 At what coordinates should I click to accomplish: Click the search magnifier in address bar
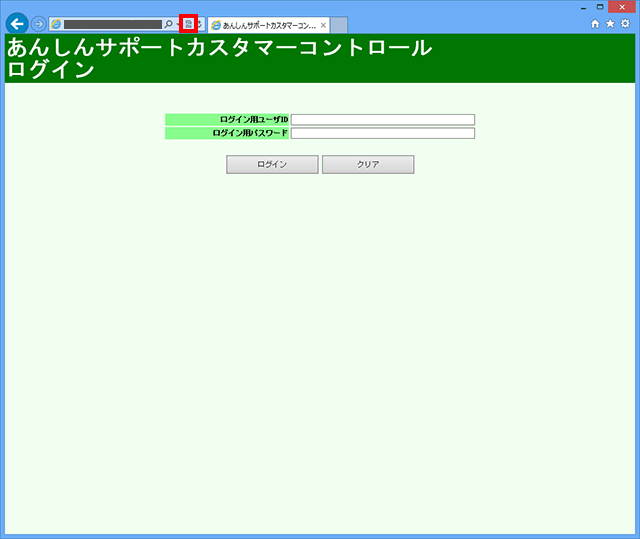168,24
